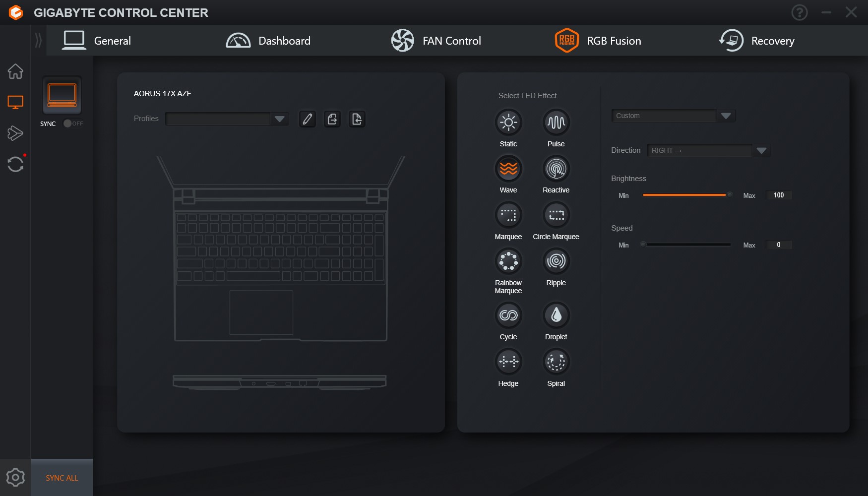Click the 'Brightness' label
Viewport: 868px width, 496px height.
pyautogui.click(x=628, y=179)
